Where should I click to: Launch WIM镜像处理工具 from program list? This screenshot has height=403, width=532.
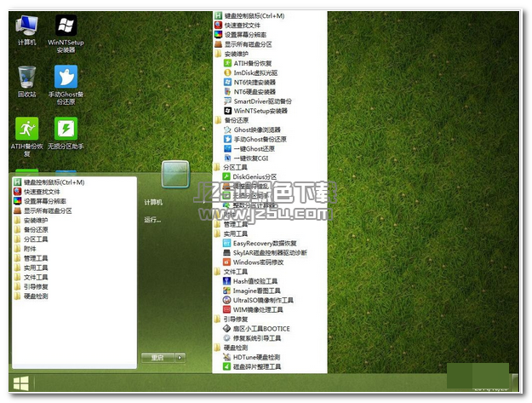click(x=253, y=310)
